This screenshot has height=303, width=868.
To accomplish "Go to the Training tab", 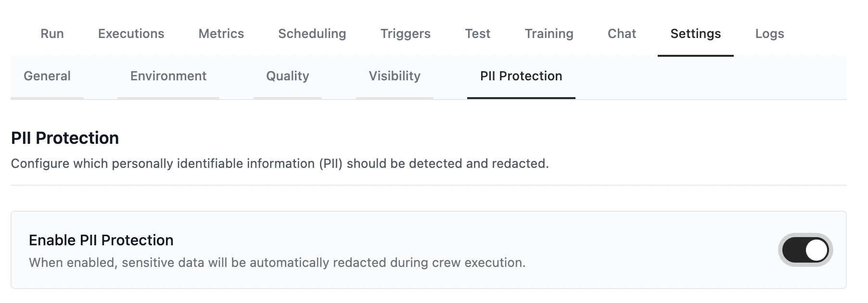I will pos(549,34).
